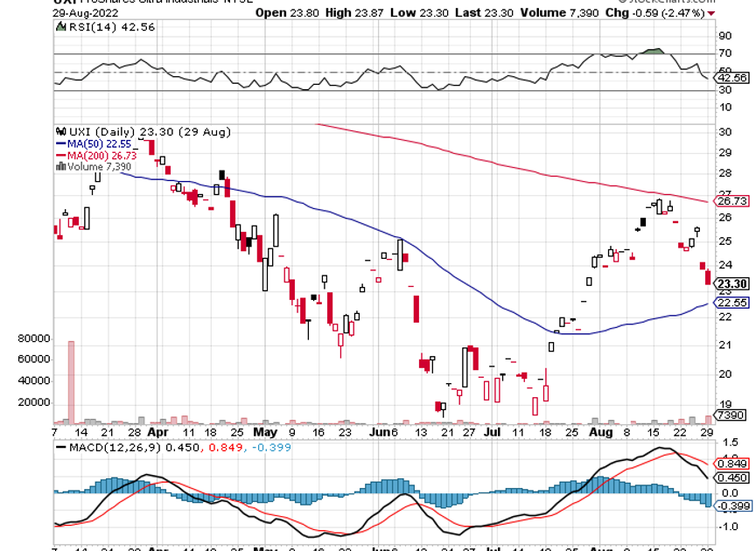Image resolution: width=756 pixels, height=551 pixels.
Task: Click the 42.56 RSI tag on right axis
Action: tap(732, 78)
